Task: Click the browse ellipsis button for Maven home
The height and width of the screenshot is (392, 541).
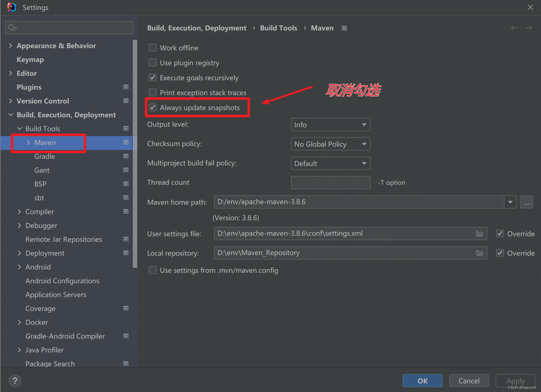Action: pyautogui.click(x=527, y=202)
